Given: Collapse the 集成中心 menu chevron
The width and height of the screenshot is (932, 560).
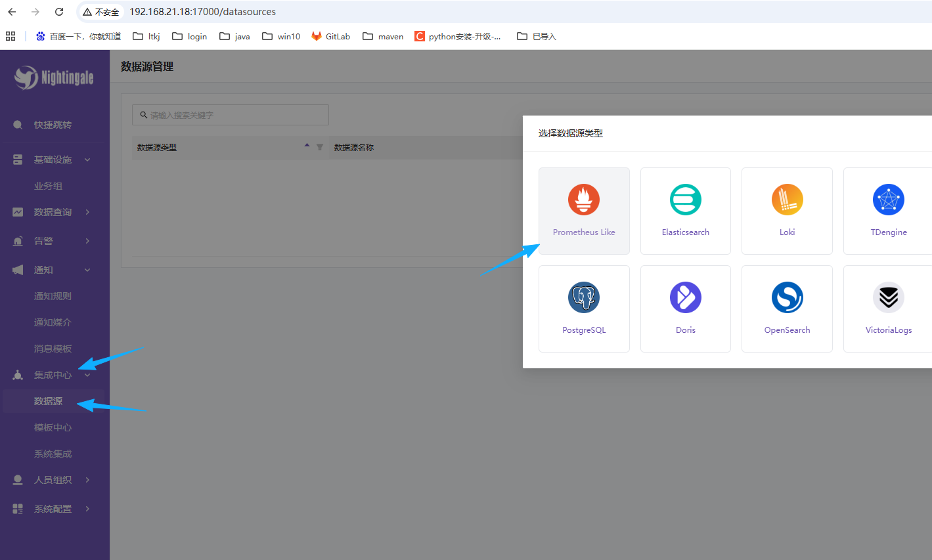Looking at the screenshot, I should pyautogui.click(x=87, y=375).
